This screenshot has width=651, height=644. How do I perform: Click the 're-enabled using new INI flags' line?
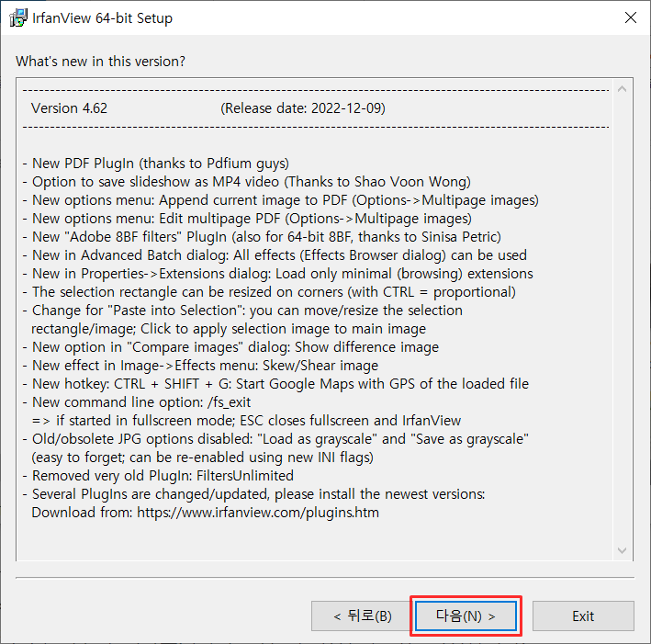203,457
